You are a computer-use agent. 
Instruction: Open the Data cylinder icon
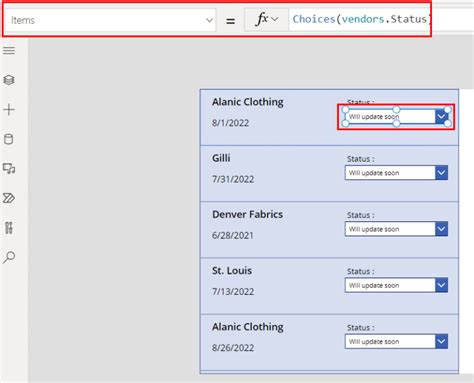pos(9,139)
